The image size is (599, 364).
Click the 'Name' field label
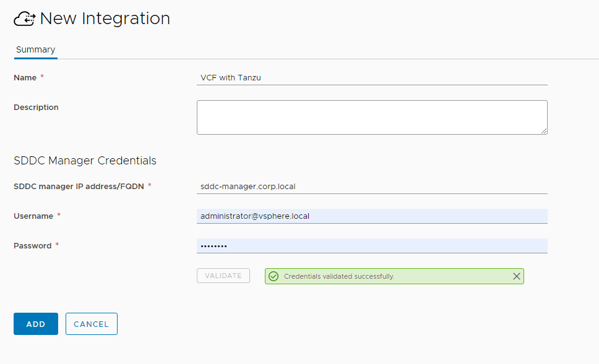click(25, 78)
